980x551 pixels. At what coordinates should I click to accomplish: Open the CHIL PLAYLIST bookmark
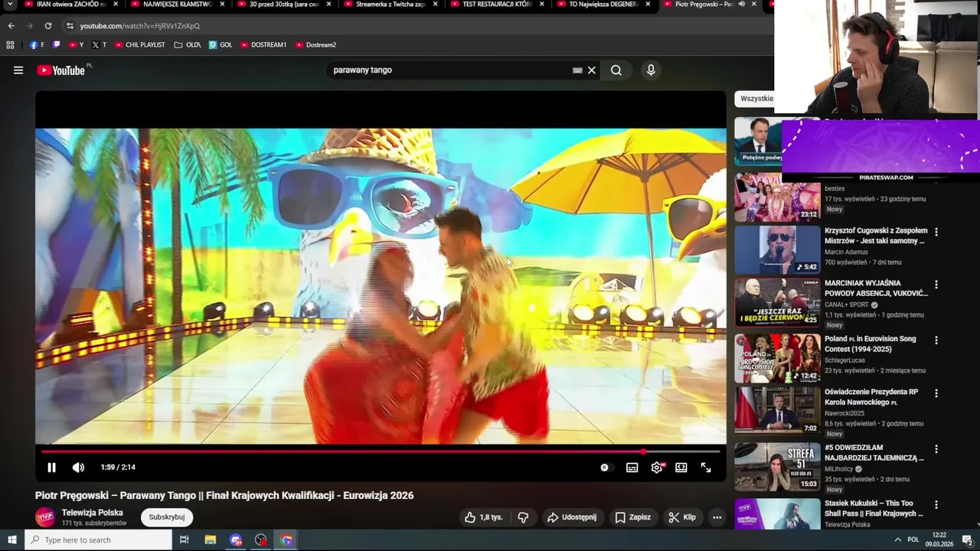[x=139, y=45]
